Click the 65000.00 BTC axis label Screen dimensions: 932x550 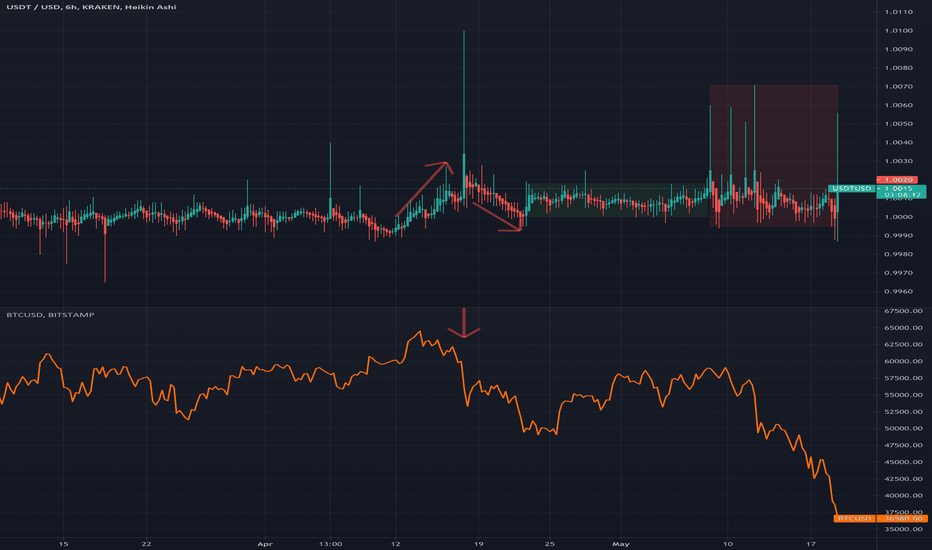[x=903, y=328]
